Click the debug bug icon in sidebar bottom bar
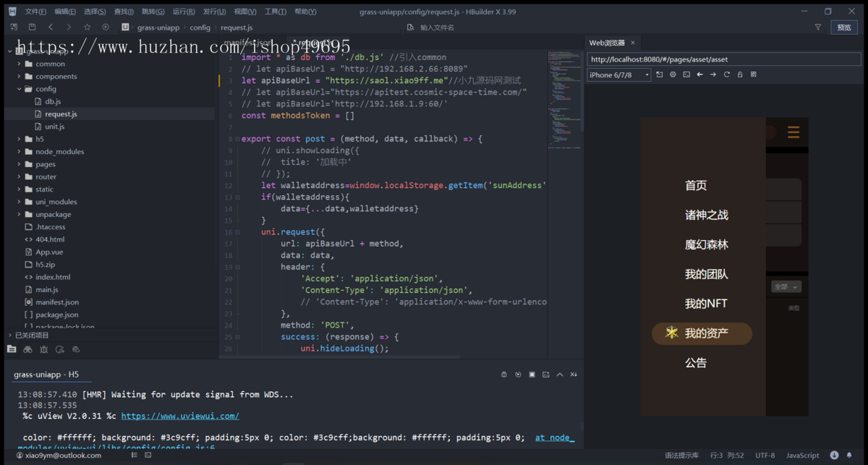This screenshot has height=465, width=868. (x=43, y=349)
